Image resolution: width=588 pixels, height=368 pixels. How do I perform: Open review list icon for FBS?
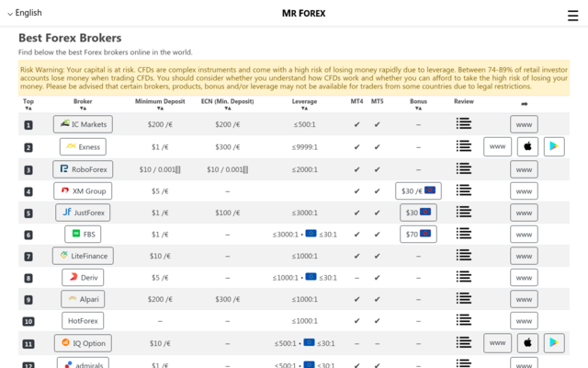click(464, 234)
